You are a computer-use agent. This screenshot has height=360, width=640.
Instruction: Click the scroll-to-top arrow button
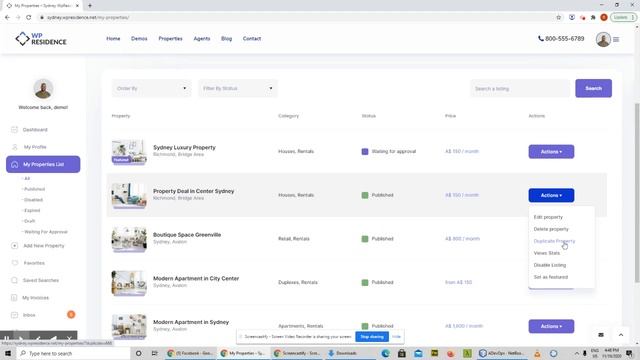click(621, 335)
